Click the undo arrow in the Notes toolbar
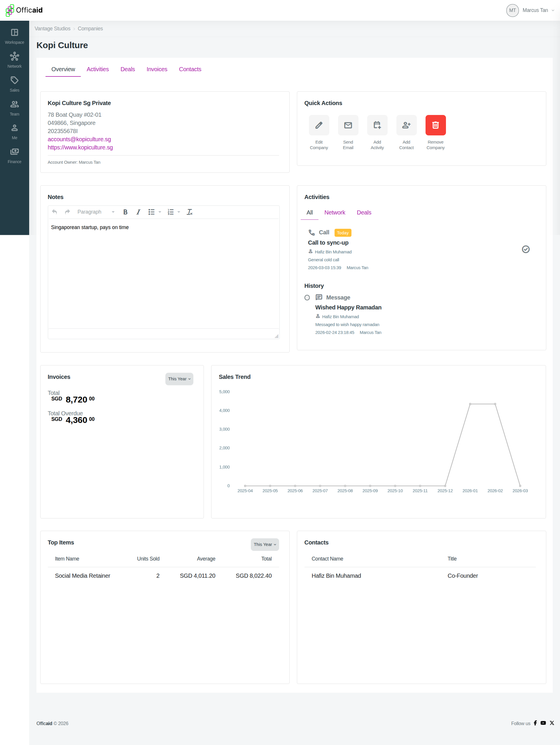This screenshot has height=745, width=560. click(54, 212)
